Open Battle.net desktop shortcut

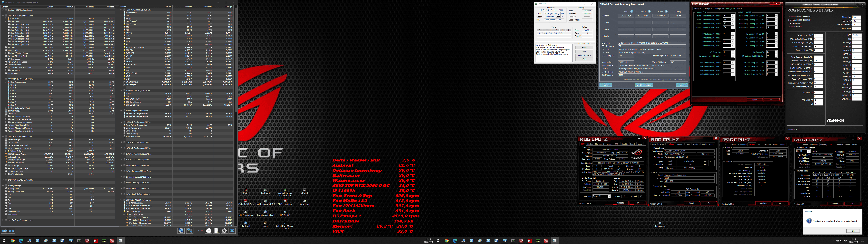246,224
